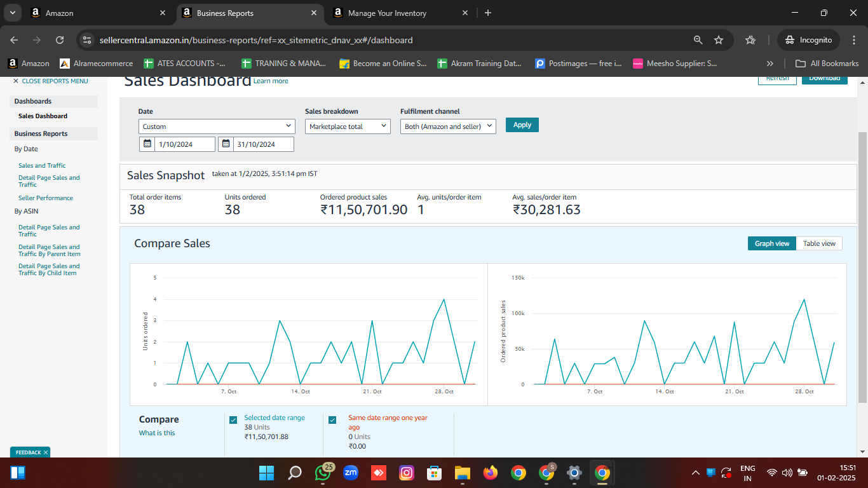Viewport: 868px width, 488px height.
Task: Close the Manage Your Inventory tab
Action: pos(465,13)
